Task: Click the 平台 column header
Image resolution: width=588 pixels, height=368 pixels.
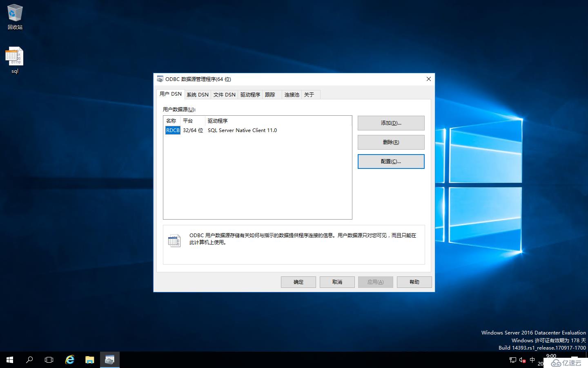Action: tap(193, 121)
